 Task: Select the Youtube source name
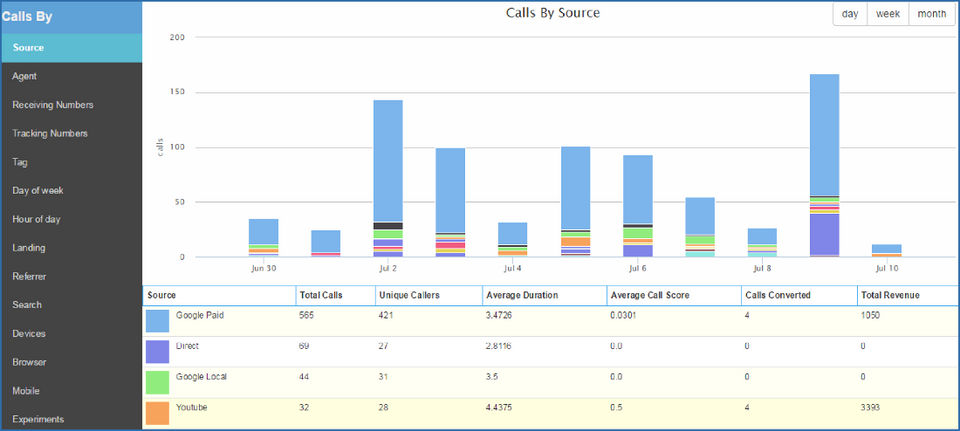point(191,407)
